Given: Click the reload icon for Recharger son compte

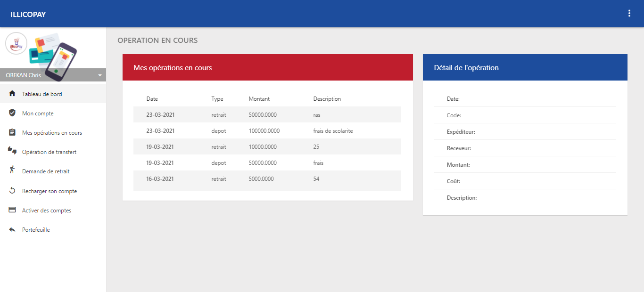Looking at the screenshot, I should click(12, 191).
